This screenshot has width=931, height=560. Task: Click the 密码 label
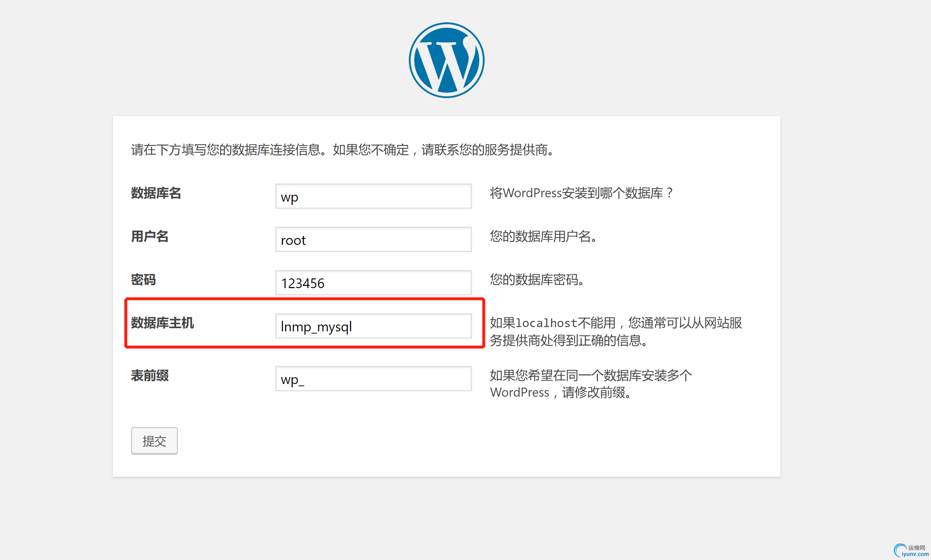144,279
